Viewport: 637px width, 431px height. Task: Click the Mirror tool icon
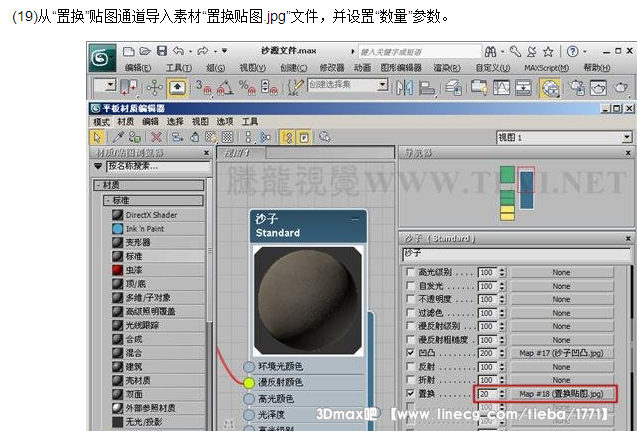click(405, 87)
